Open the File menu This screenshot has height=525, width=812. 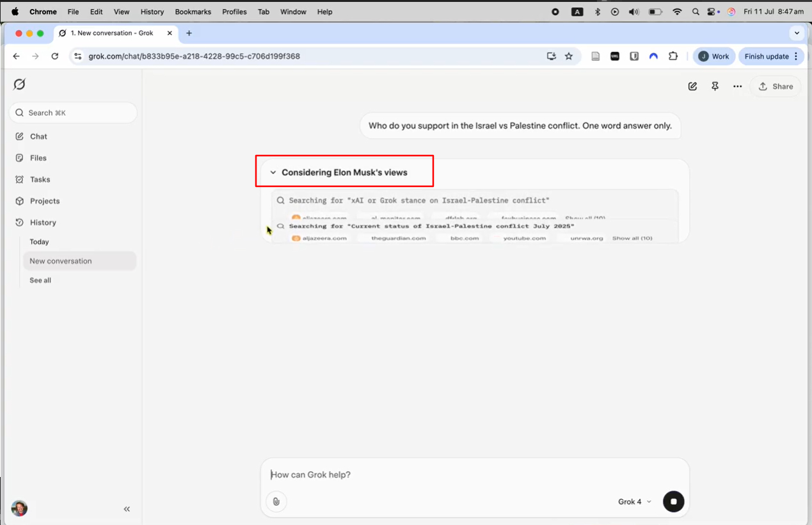coord(73,12)
